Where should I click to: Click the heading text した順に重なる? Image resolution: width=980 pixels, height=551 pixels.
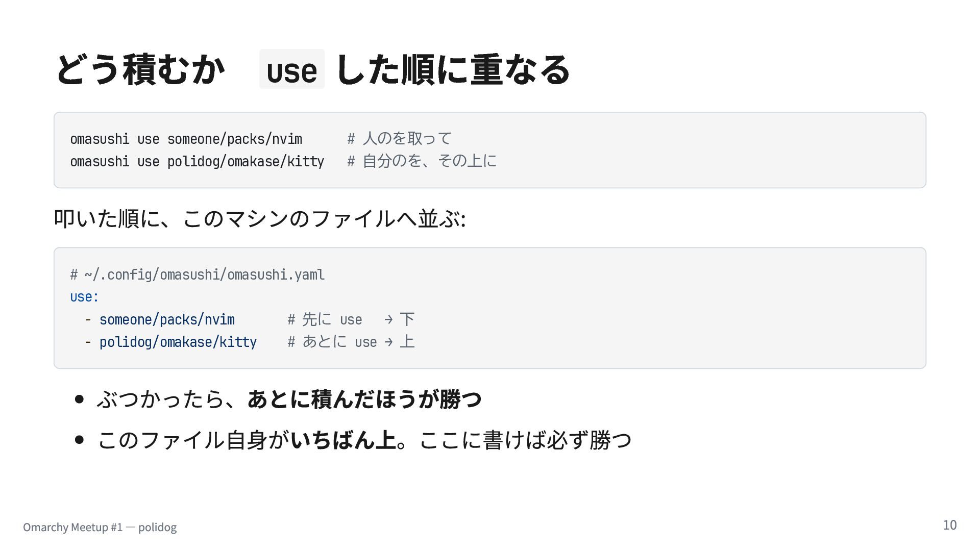pyautogui.click(x=453, y=70)
